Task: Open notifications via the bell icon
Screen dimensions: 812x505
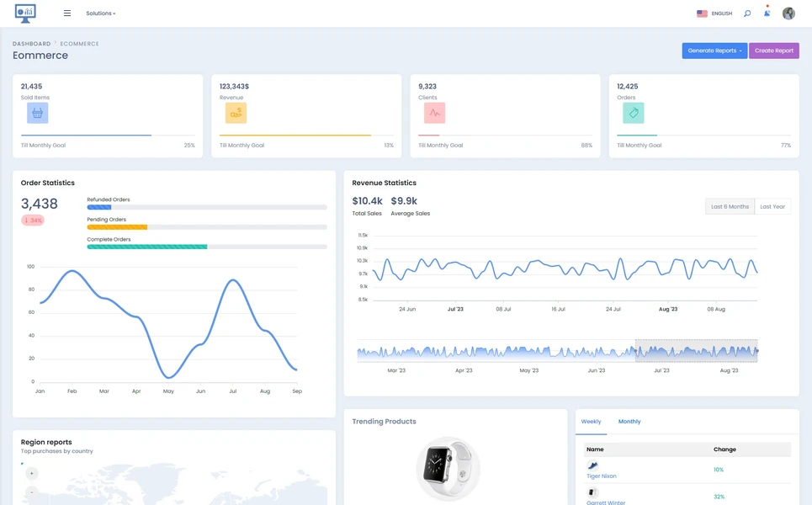Action: click(767, 13)
